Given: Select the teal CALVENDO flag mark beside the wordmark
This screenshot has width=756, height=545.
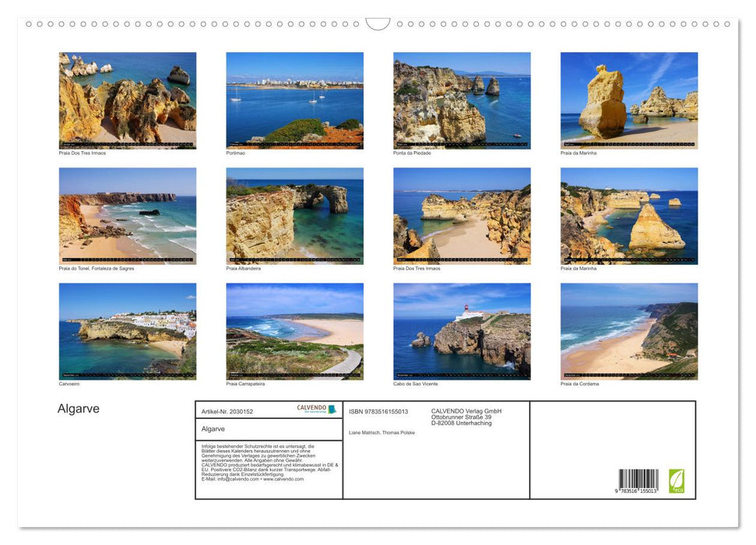Looking at the screenshot, I should [x=332, y=409].
